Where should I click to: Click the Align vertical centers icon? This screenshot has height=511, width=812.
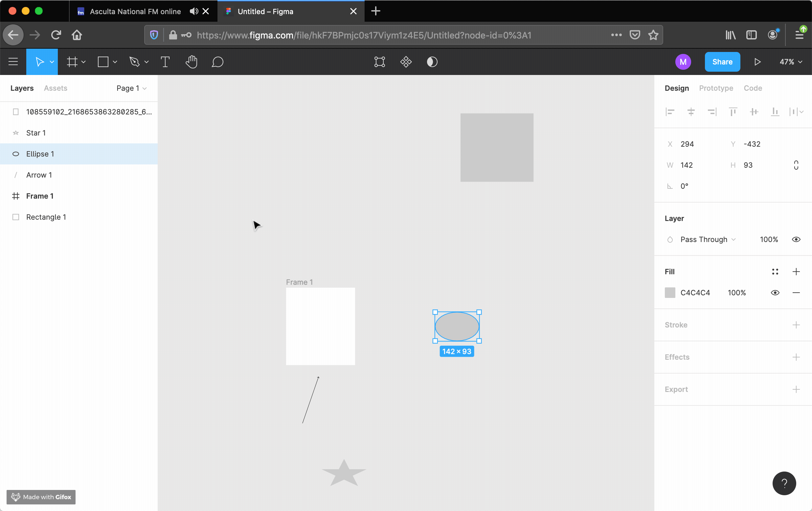[754, 112]
